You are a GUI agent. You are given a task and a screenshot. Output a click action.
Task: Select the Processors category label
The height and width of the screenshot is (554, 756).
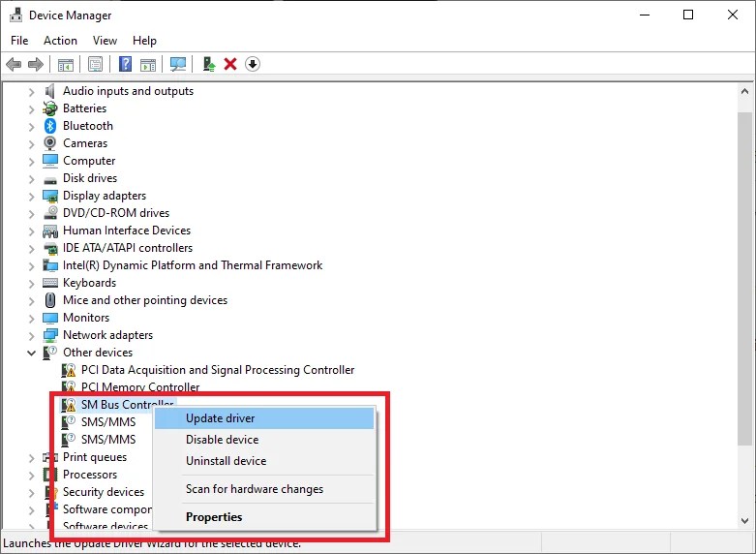point(90,475)
